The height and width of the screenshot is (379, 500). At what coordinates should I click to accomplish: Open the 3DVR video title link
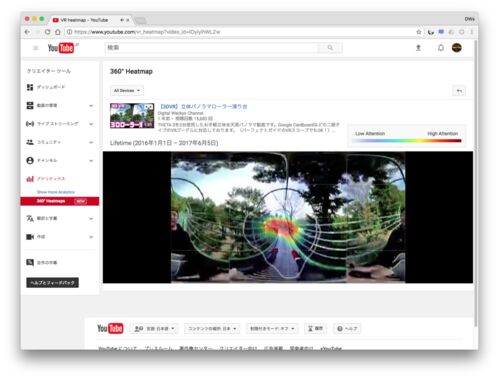click(204, 107)
